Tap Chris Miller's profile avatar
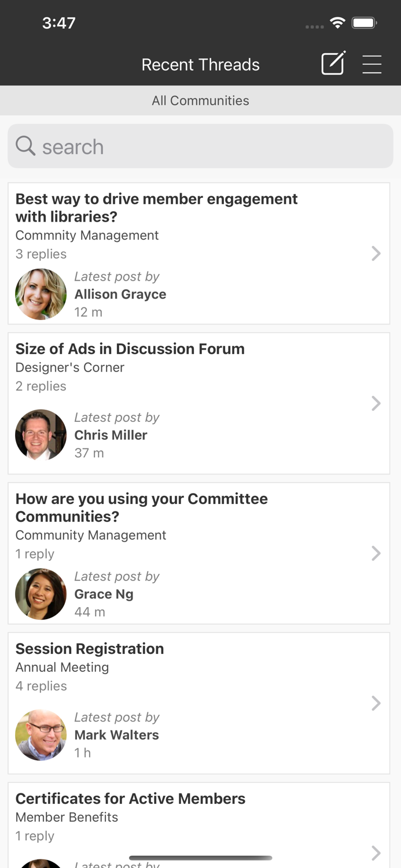The image size is (401, 868). coord(41,435)
